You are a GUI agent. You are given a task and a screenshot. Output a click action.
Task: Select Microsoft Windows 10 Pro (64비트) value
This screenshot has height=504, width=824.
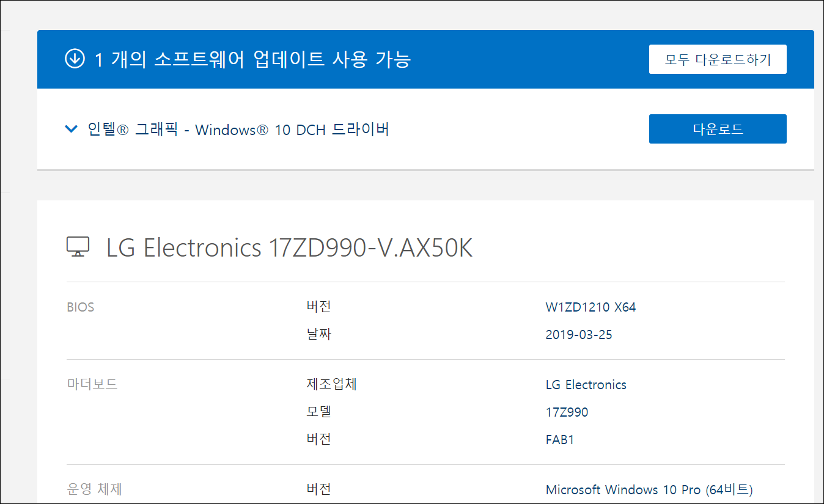pos(649,490)
